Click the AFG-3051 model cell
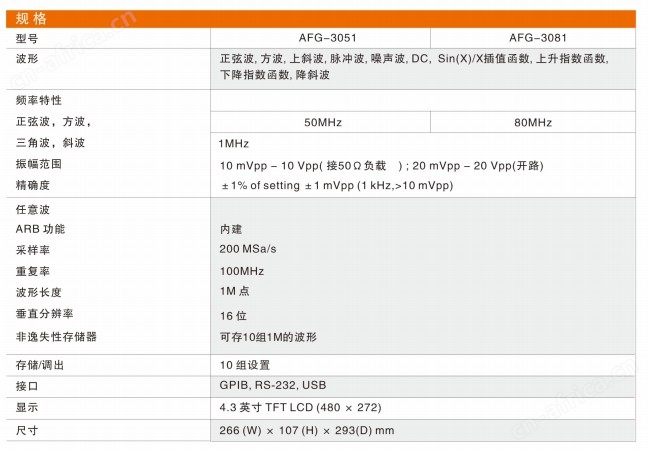649x450 pixels. coord(328,38)
